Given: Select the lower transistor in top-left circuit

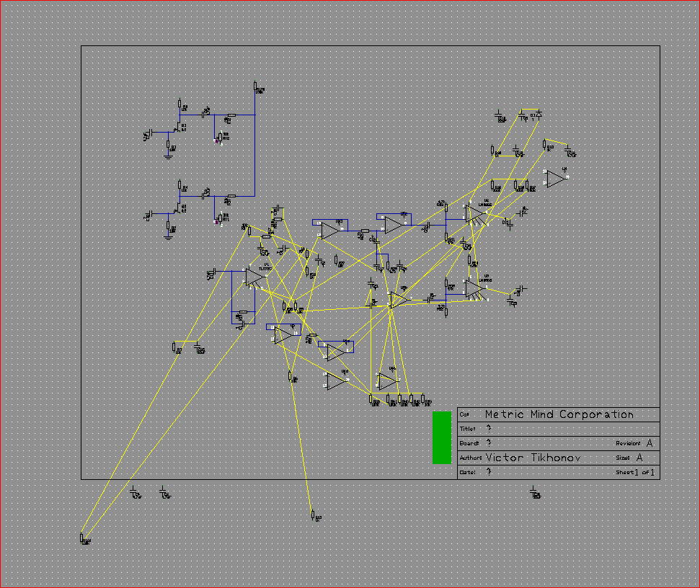Looking at the screenshot, I should 177,211.
